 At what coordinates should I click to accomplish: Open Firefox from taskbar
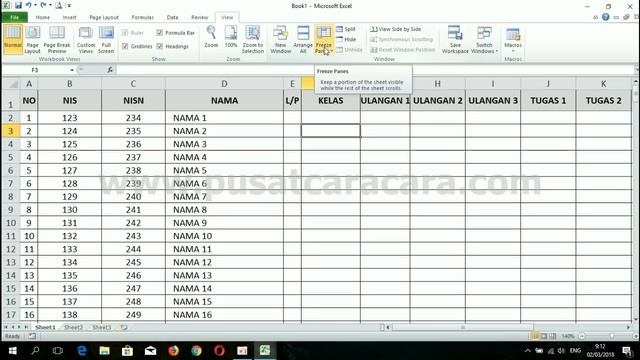(x=173, y=351)
